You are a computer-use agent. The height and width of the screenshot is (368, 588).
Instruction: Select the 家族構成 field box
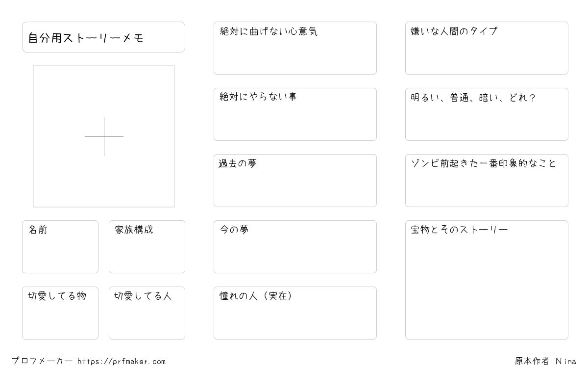click(x=147, y=247)
